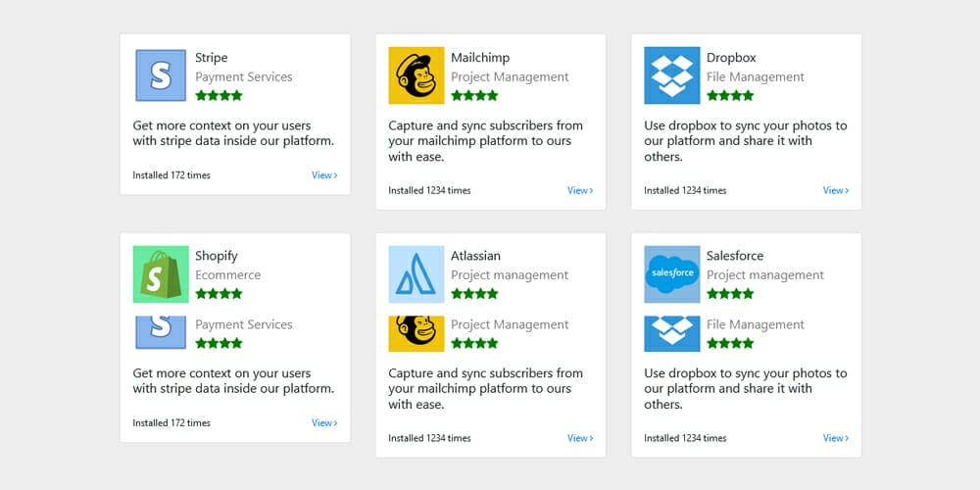Click the star rating under File Management in the Dropbox card

tap(730, 96)
